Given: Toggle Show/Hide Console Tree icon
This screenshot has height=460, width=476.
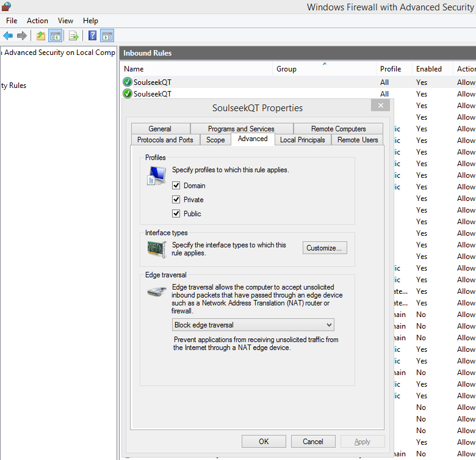Looking at the screenshot, I should coord(56,36).
